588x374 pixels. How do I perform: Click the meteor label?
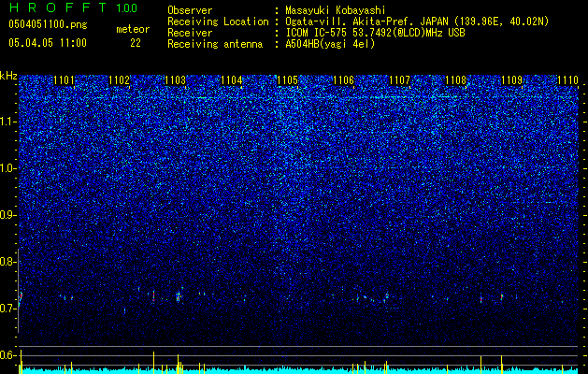pyautogui.click(x=133, y=29)
